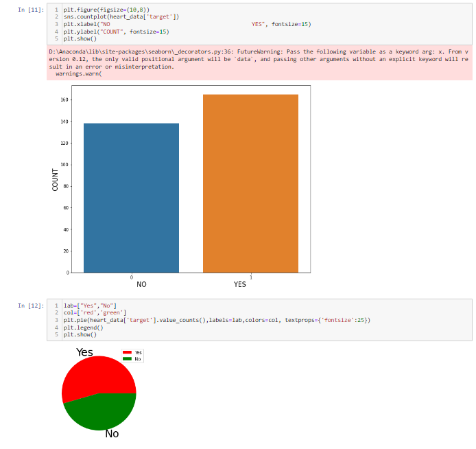
Task: Click the lab=["Yes","No"] code line
Action: click(90, 306)
